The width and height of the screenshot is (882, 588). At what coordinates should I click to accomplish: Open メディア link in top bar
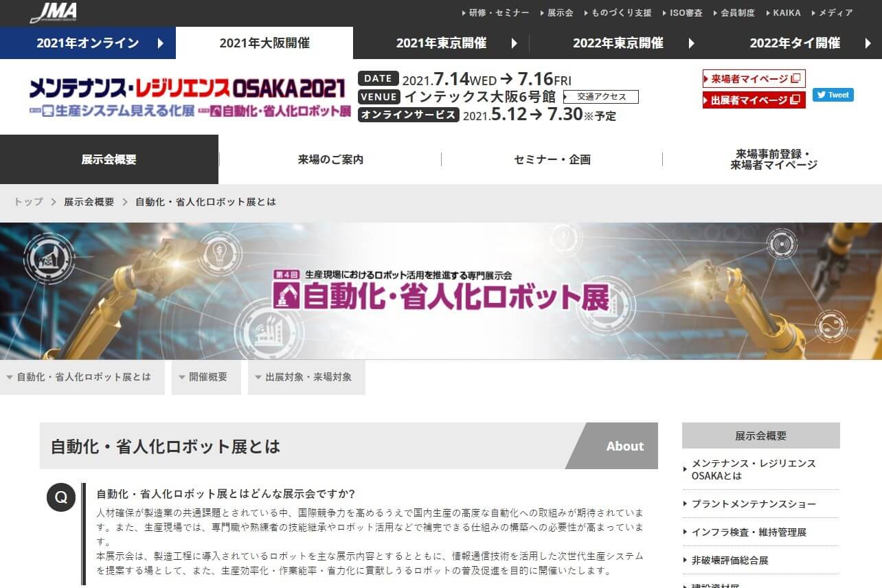832,12
